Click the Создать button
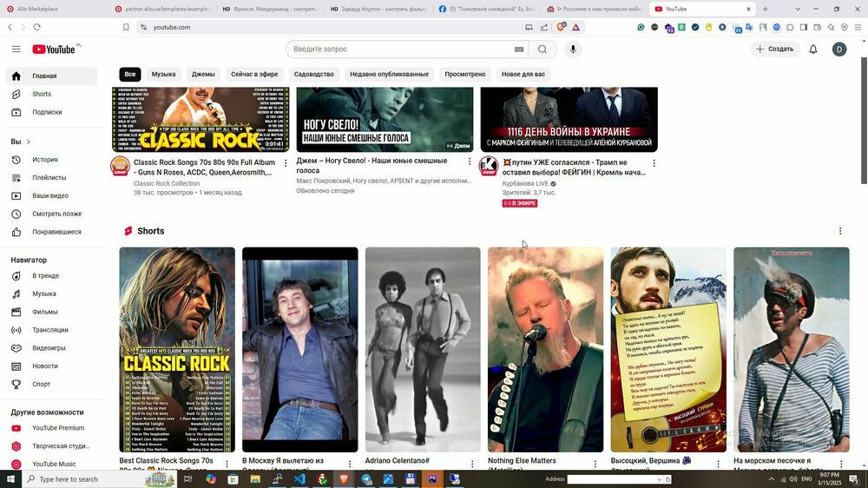 (775, 49)
